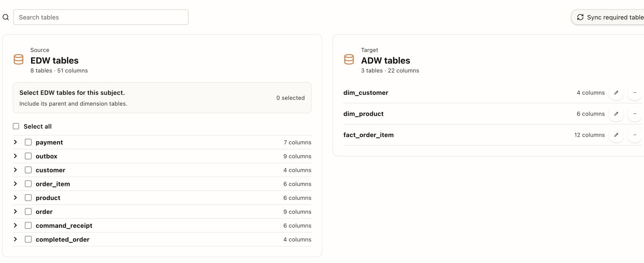Click the product table name
644x263 pixels.
point(48,198)
